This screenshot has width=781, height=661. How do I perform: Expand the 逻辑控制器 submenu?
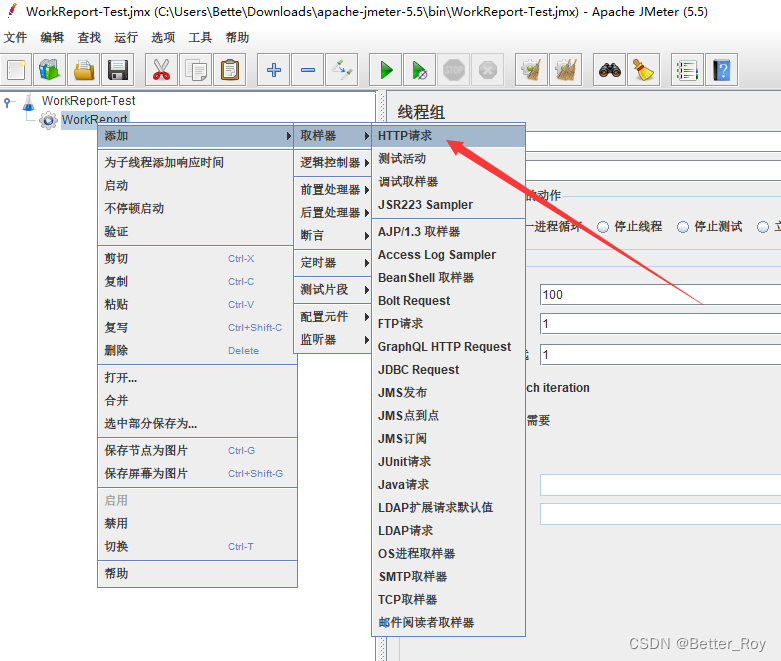(x=333, y=162)
